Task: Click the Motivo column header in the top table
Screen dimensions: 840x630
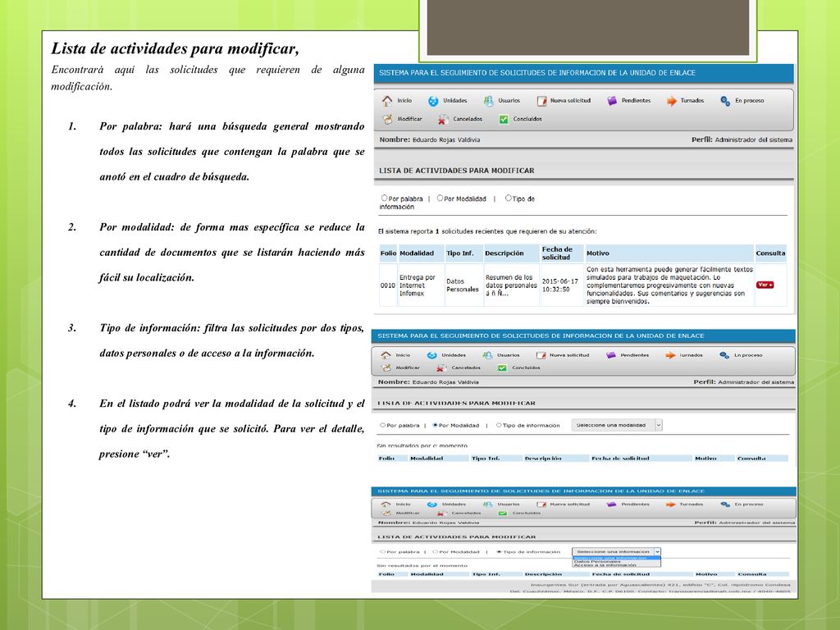Action: (x=669, y=253)
